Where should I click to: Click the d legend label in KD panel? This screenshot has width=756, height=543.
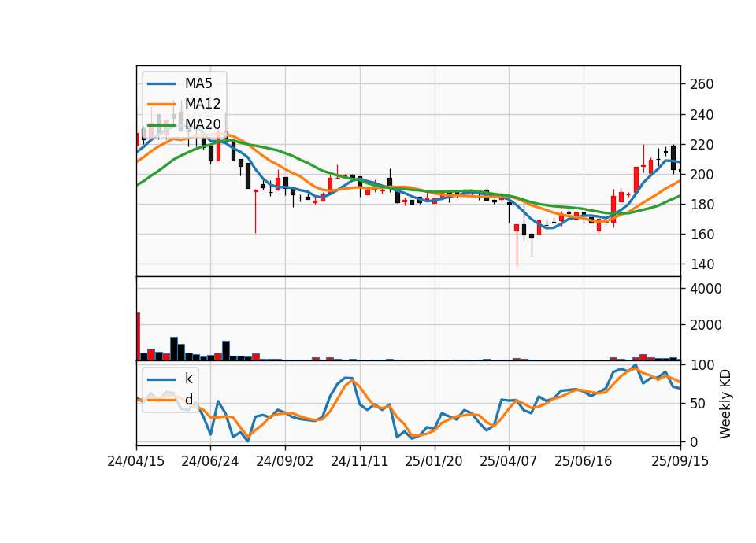[189, 400]
